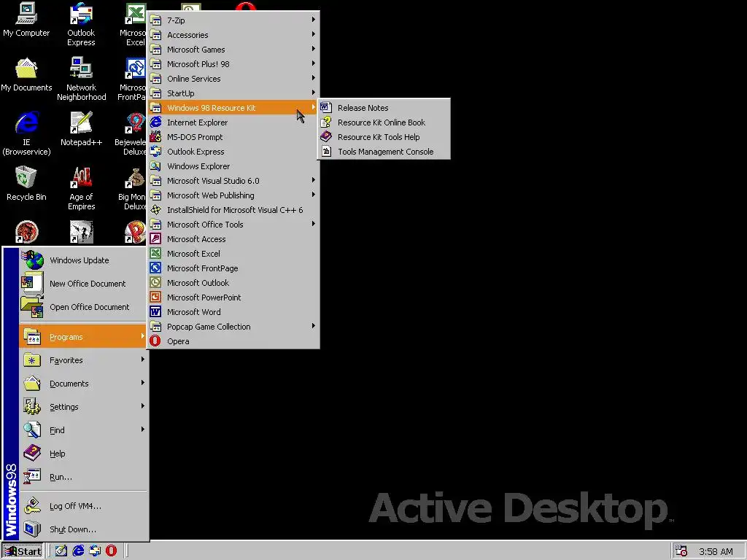This screenshot has width=747, height=560.
Task: Open Outlook Express from Programs menu
Action: (233, 152)
